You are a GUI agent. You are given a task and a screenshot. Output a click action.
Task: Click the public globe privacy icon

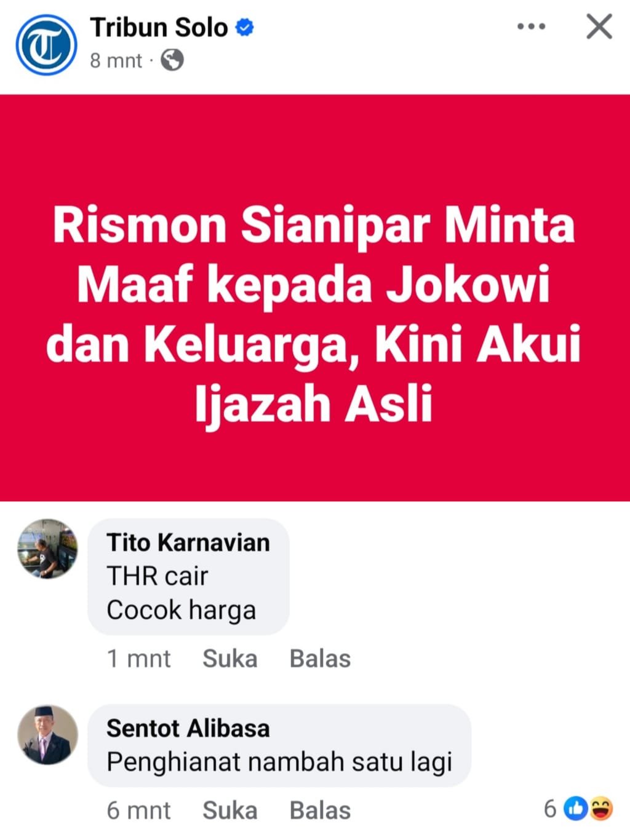pos(172,60)
